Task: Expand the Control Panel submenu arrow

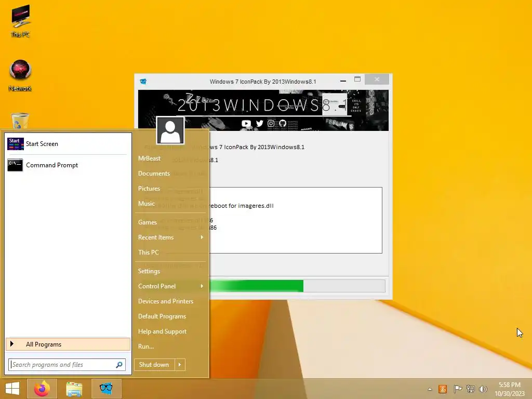Action: [x=202, y=286]
